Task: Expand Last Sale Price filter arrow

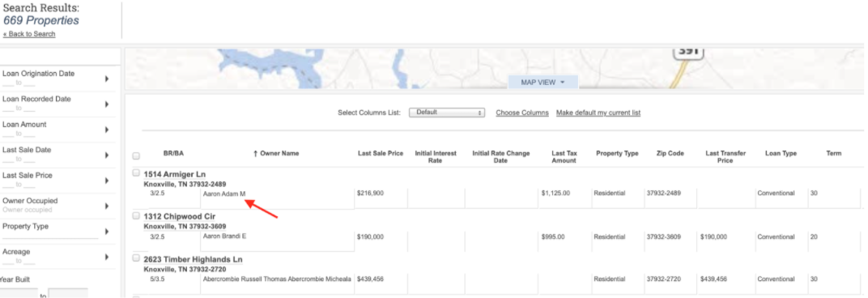Action: tap(107, 181)
